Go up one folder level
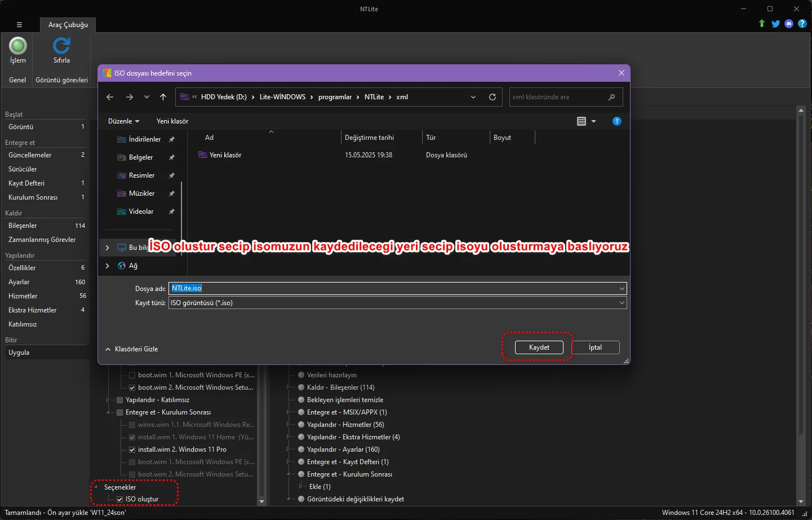This screenshot has height=520, width=812. click(163, 97)
